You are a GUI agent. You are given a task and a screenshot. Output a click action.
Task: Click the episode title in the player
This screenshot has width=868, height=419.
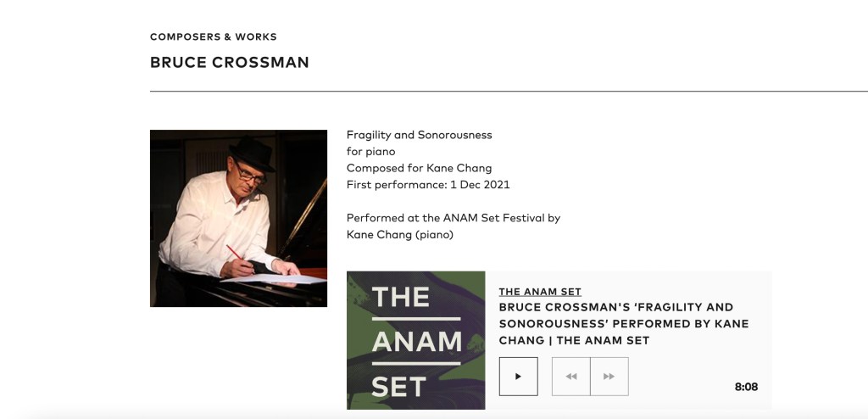tap(624, 323)
